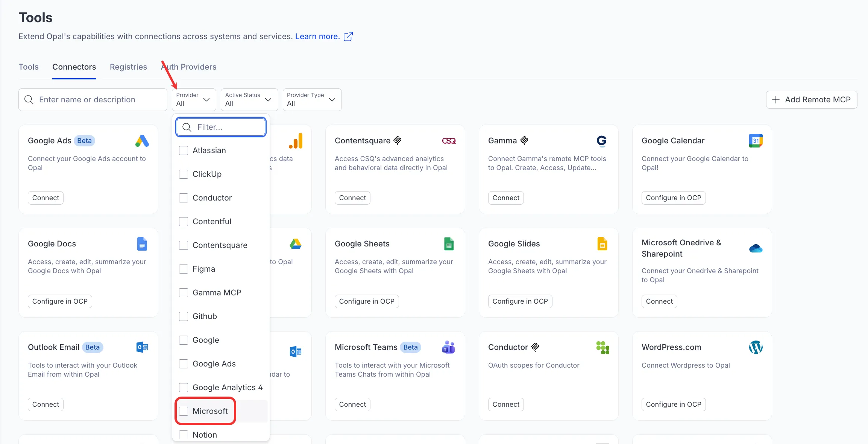The image size is (868, 444).
Task: Focus the Enter name or description field
Action: [93, 100]
